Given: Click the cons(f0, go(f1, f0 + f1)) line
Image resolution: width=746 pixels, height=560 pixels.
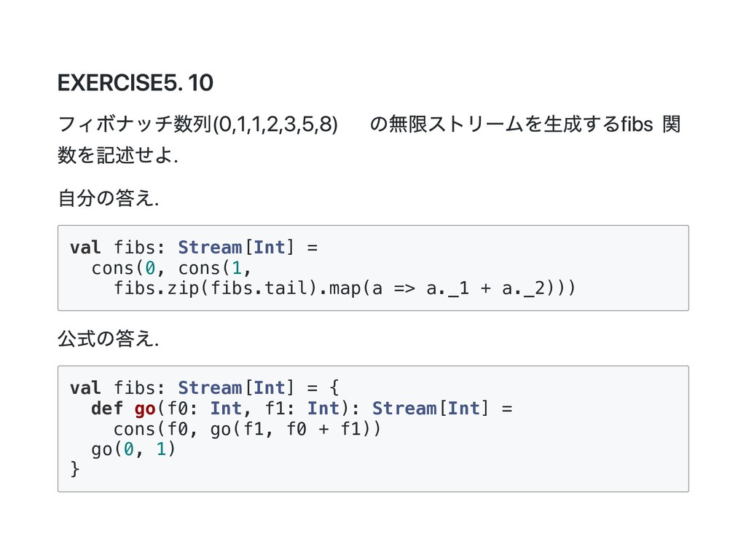Looking at the screenshot, I should (247, 429).
